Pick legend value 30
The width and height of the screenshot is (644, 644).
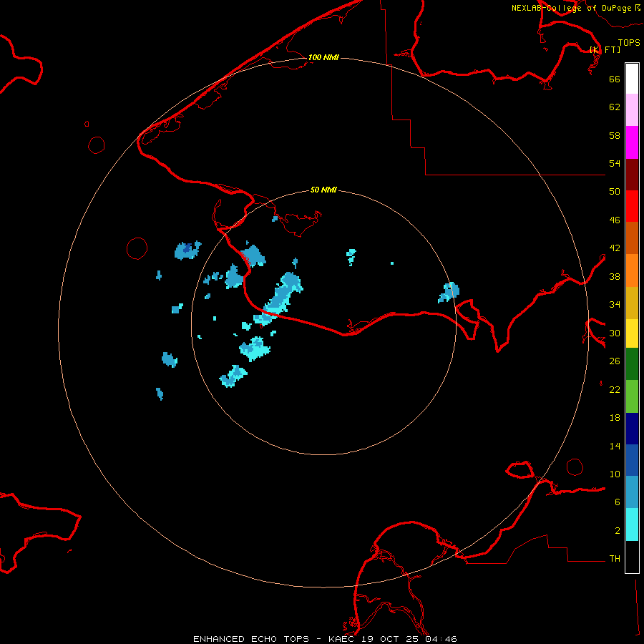615,333
